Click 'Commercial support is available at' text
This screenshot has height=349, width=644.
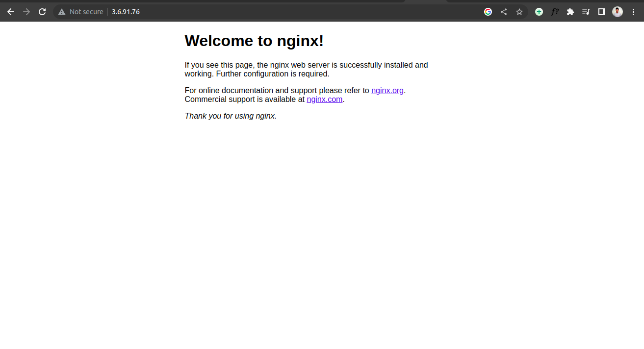tap(245, 100)
